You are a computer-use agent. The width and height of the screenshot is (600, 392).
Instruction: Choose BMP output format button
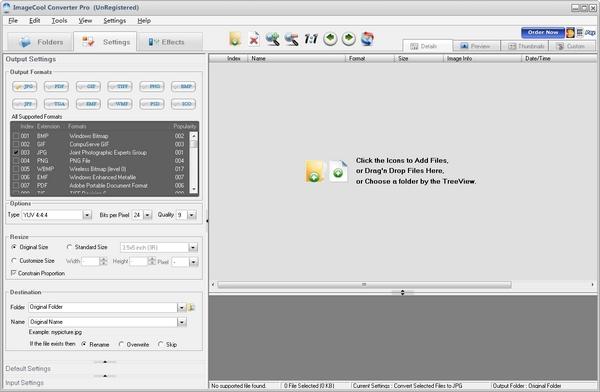(184, 87)
